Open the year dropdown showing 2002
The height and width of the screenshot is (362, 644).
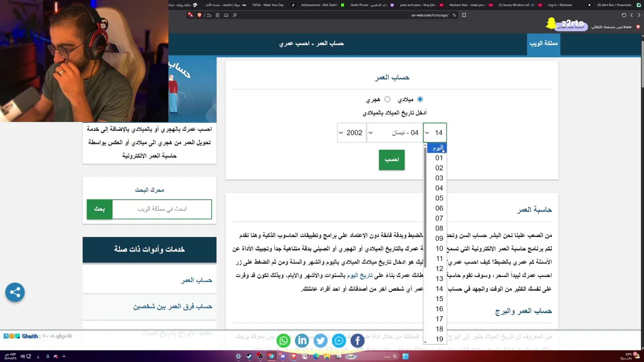coord(351,133)
